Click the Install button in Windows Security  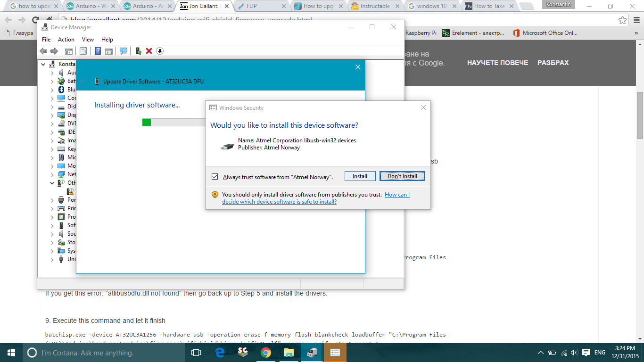pyautogui.click(x=360, y=176)
